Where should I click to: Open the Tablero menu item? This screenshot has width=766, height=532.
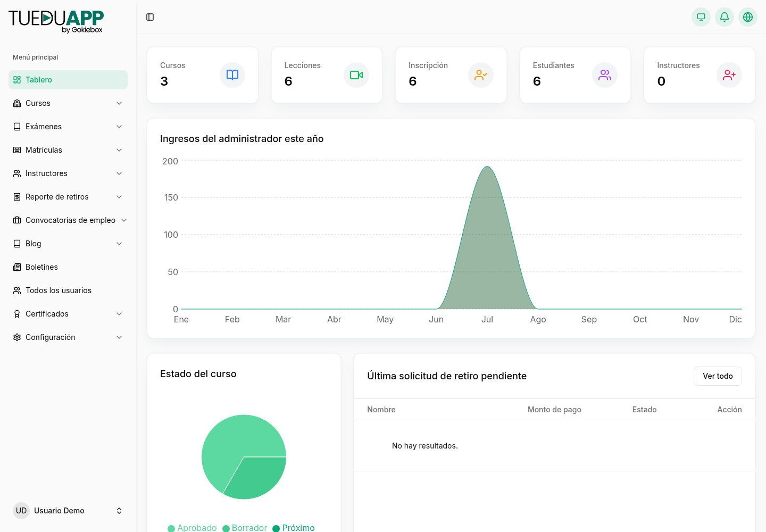tap(68, 80)
